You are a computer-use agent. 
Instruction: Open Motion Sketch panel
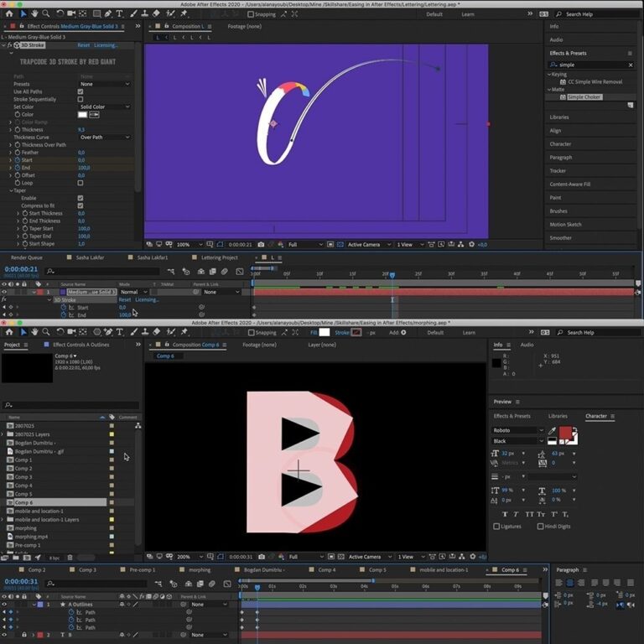click(x=565, y=224)
